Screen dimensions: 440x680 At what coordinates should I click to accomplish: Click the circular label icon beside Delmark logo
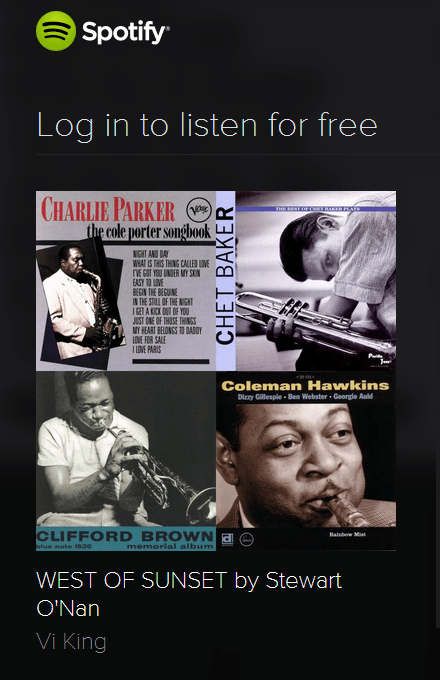click(x=247, y=540)
